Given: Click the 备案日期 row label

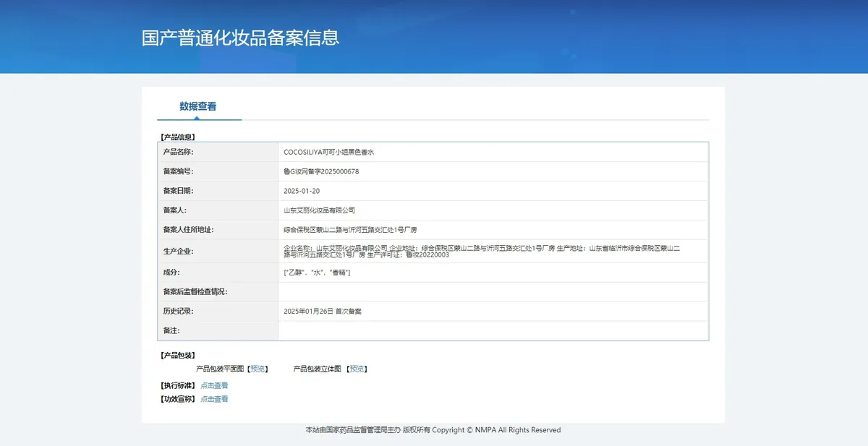Looking at the screenshot, I should click(x=178, y=191).
